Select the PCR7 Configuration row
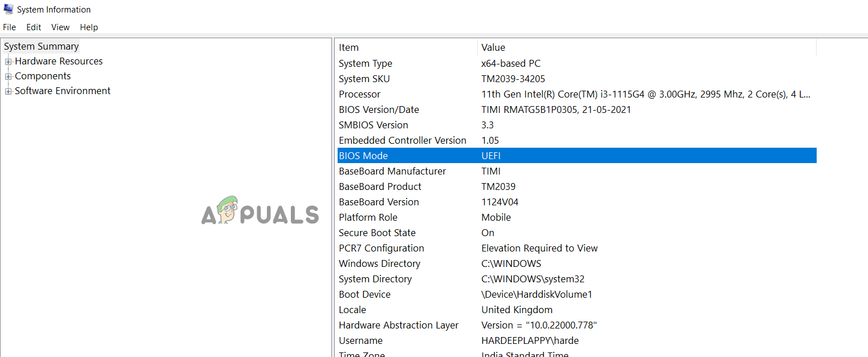 point(382,248)
